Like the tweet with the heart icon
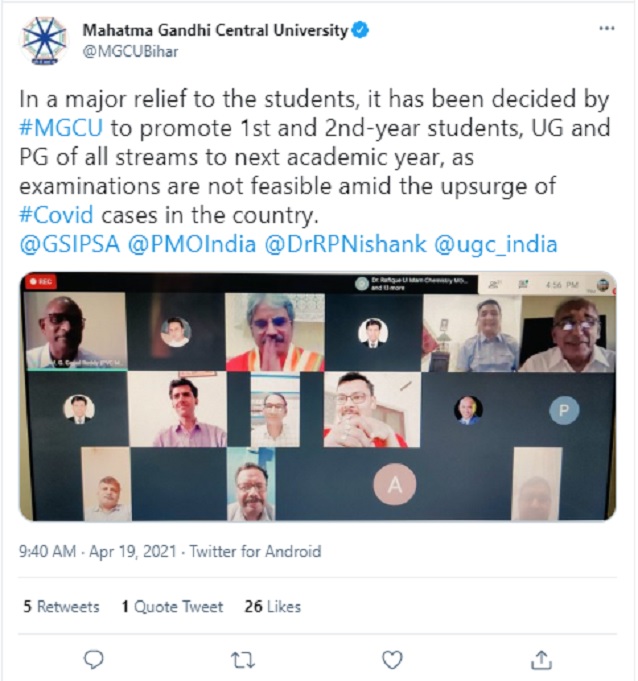Screen dimensions: 638x681 tap(393, 659)
